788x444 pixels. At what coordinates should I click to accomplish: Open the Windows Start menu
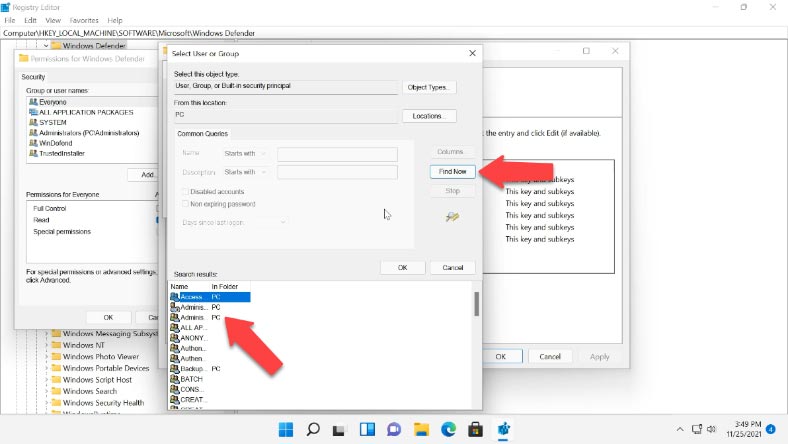tap(286, 429)
